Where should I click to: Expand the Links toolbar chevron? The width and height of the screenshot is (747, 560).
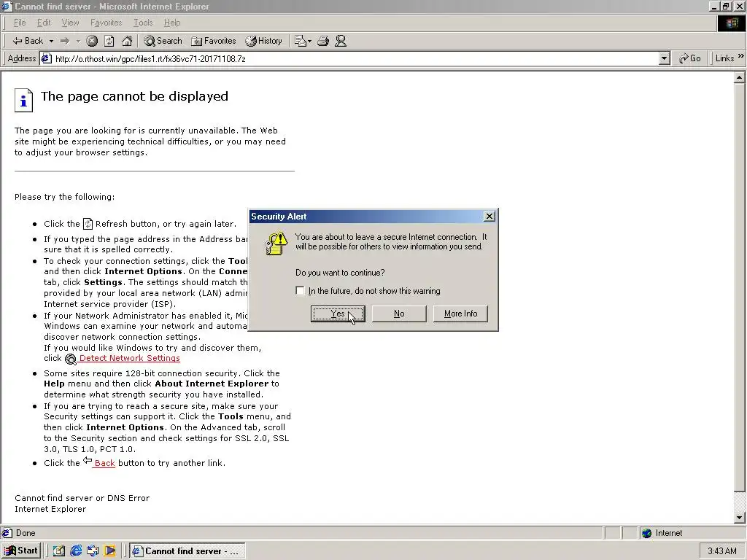[x=741, y=56]
